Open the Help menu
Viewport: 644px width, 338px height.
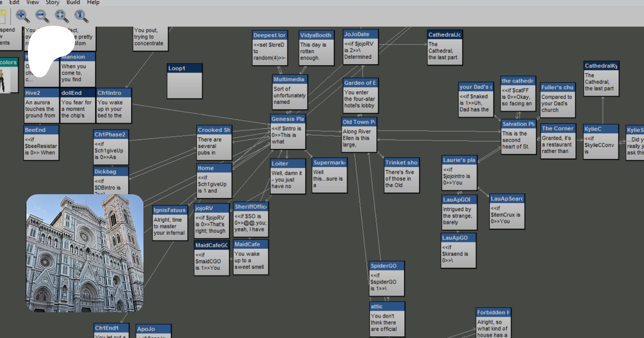[93, 3]
